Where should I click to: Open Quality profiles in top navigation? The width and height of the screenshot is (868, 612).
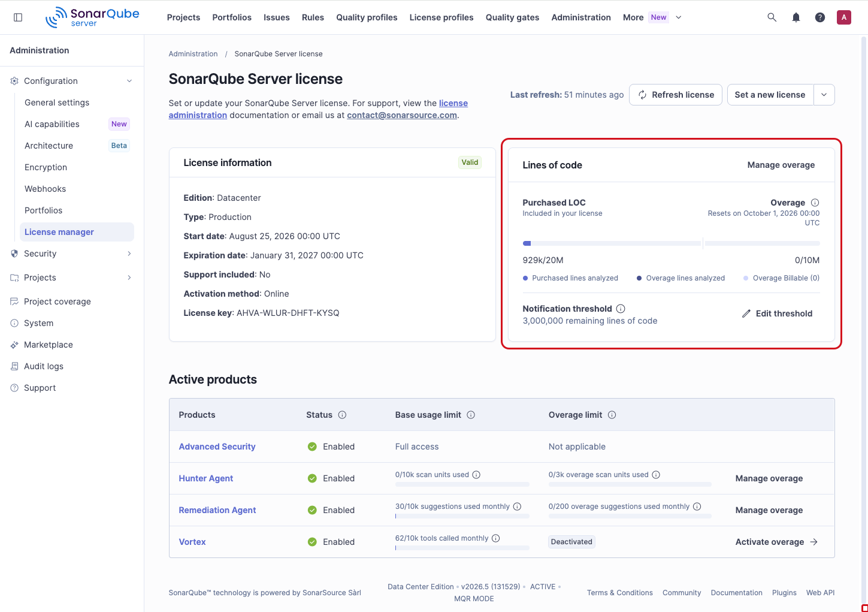[367, 17]
